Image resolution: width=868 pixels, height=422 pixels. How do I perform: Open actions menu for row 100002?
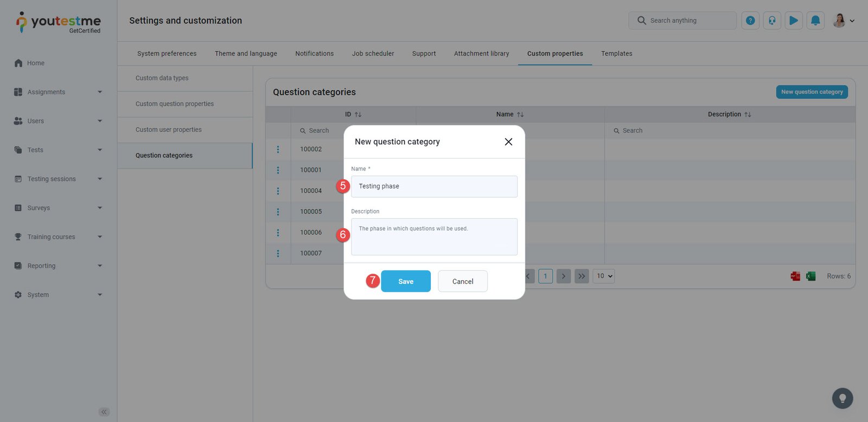tap(278, 149)
